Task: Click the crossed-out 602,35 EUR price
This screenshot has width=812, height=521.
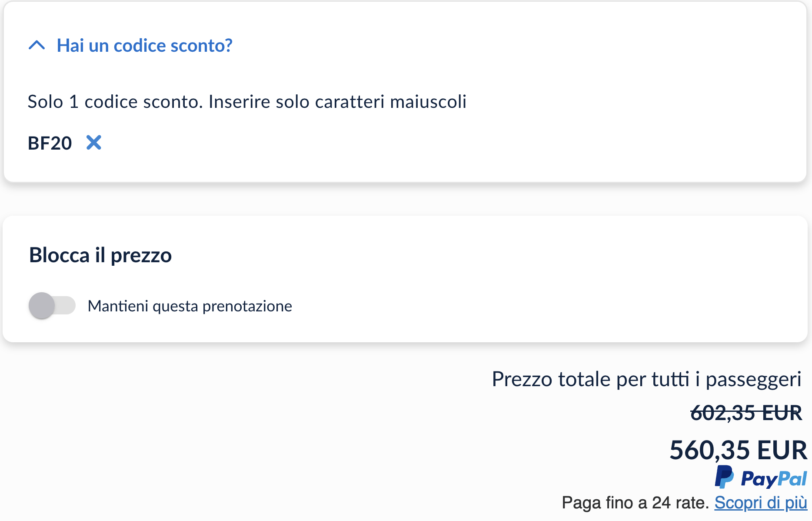Action: 746,413
